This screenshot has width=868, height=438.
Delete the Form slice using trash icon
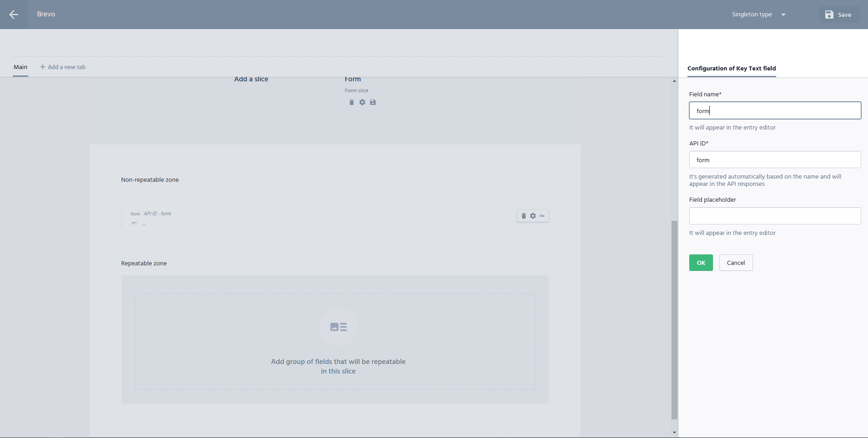(351, 102)
